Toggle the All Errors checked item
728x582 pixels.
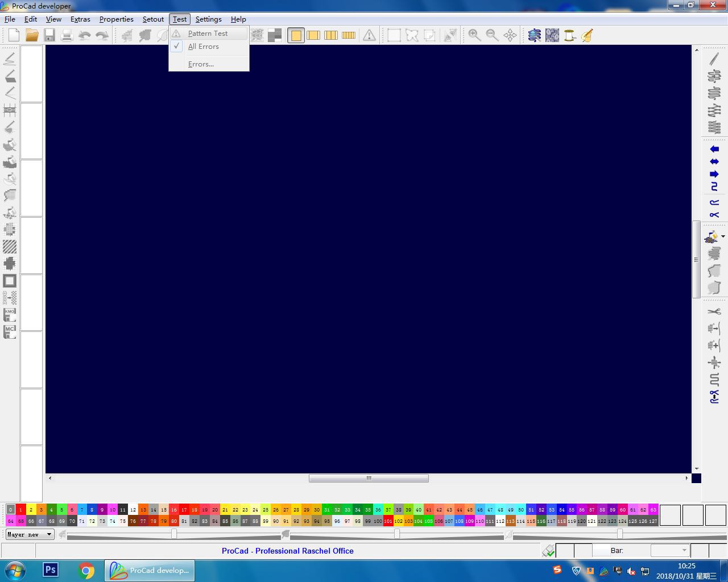(x=209, y=47)
